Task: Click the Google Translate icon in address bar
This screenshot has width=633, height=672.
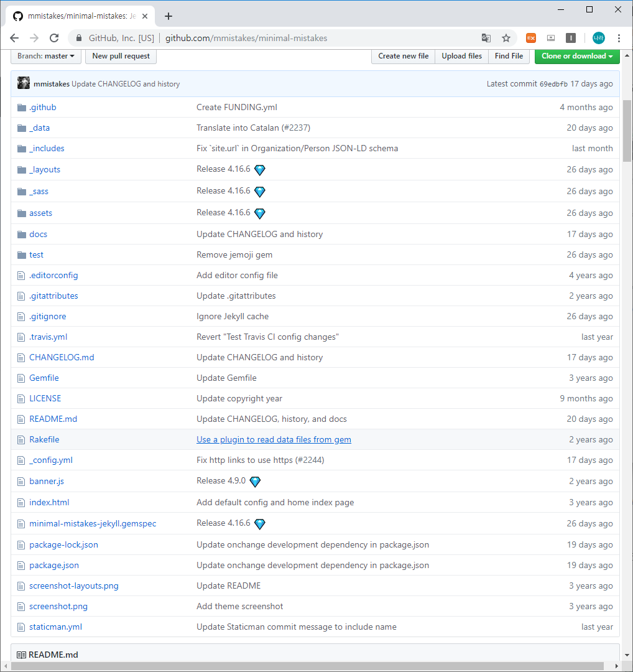Action: tap(486, 38)
